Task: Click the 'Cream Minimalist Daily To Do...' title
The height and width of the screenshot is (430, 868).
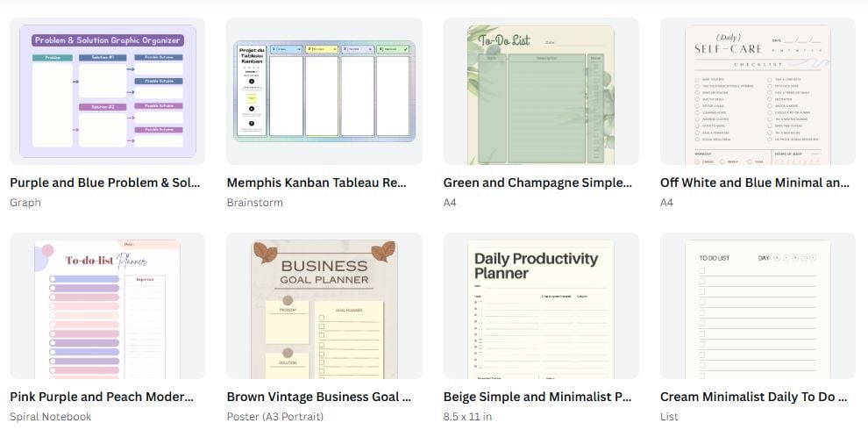Action: click(x=754, y=397)
